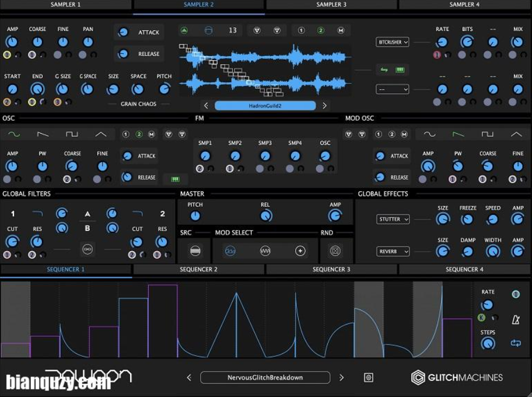The width and height of the screenshot is (532, 397).
Task: Choose sine wave for the MOD OSC
Action: [x=429, y=134]
